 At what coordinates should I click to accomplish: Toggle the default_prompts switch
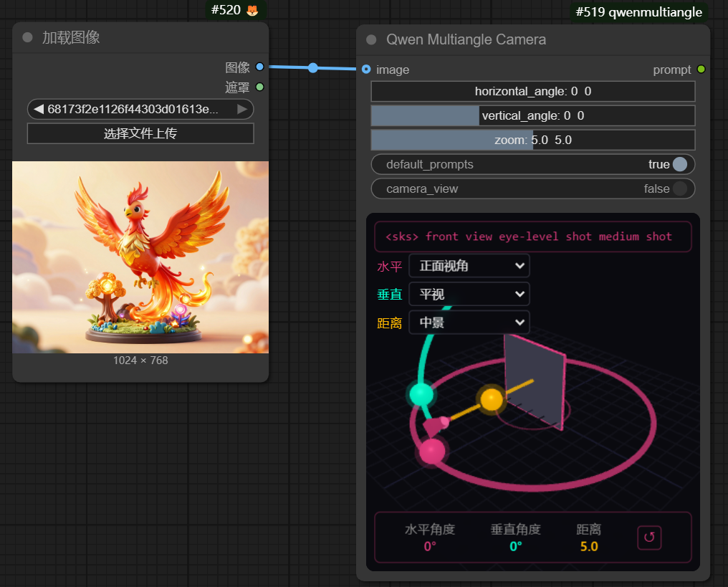[x=679, y=164]
